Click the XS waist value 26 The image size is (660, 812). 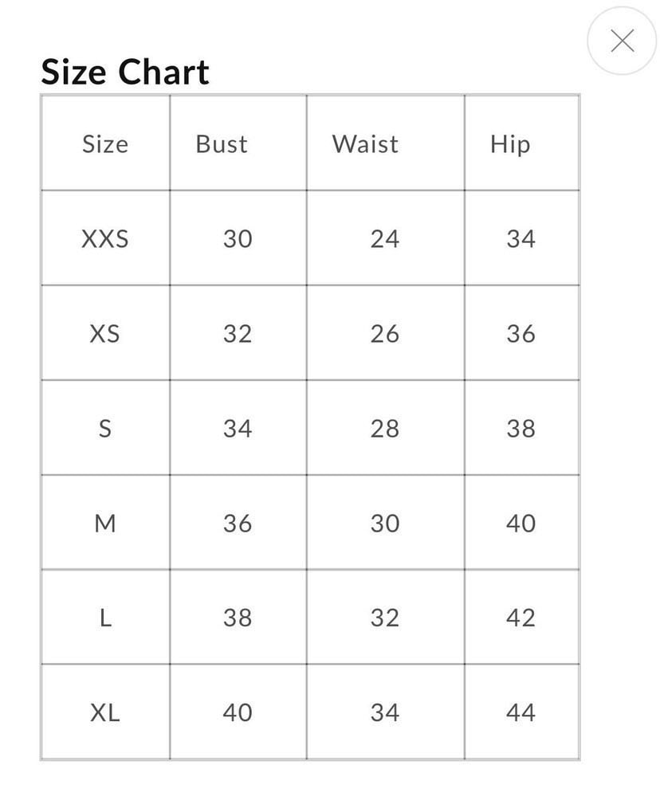coord(384,334)
